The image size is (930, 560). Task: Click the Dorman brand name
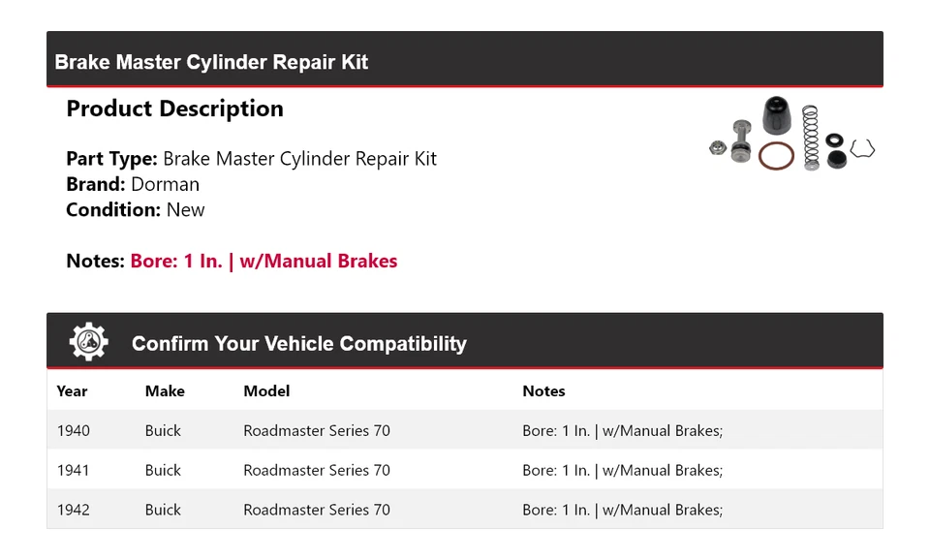point(165,184)
